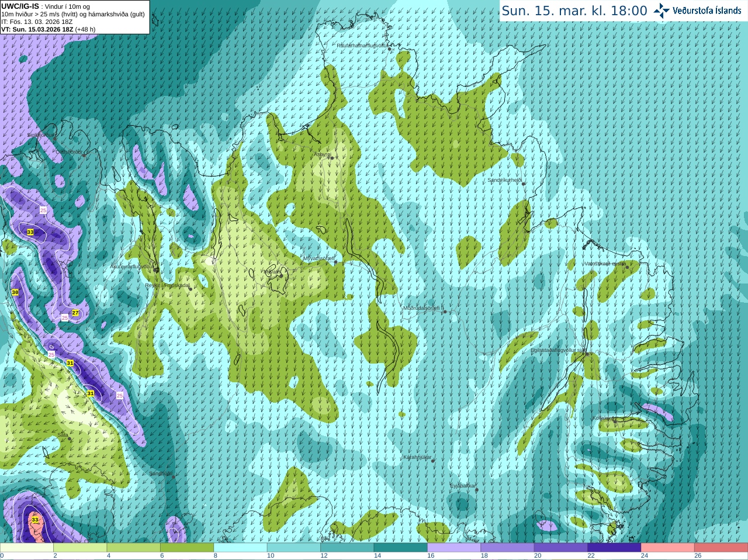The height and width of the screenshot is (560, 748).
Task: Pick the 10–12 m/s aqua legend swatch
Action: coord(294,548)
